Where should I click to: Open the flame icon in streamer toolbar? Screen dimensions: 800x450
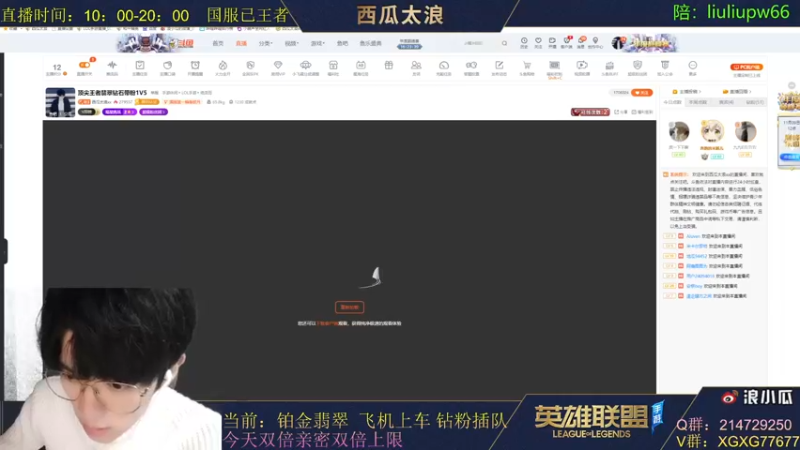[x=222, y=65]
